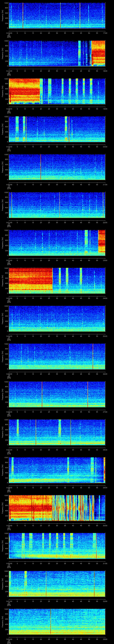Click the 9:25:00 start time label
The height and width of the screenshot is (644, 114).
[x=9, y=374]
